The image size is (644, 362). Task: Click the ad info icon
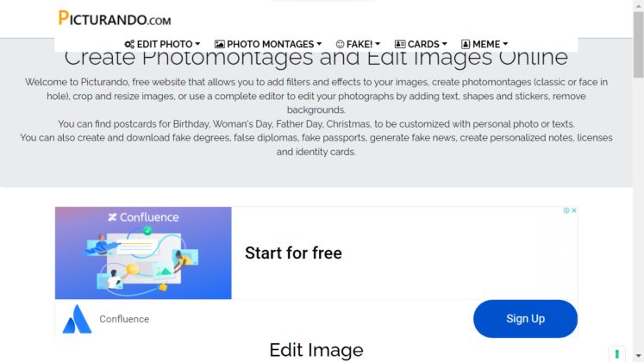(x=566, y=210)
